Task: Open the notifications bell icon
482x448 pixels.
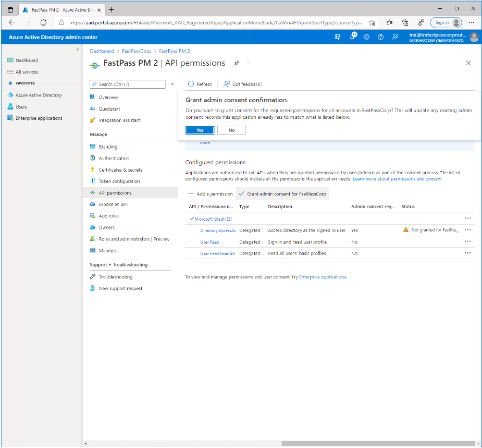Action: (x=352, y=37)
